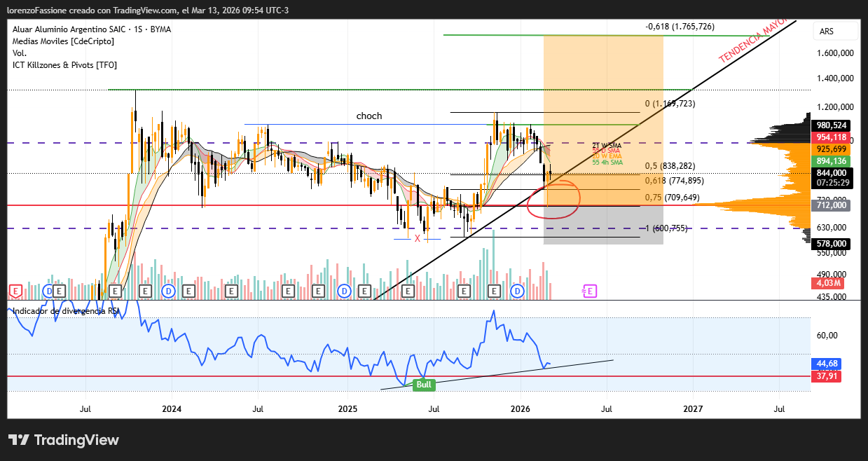
Task: Click the 37,91 red RSI level label
Action: coord(827,376)
